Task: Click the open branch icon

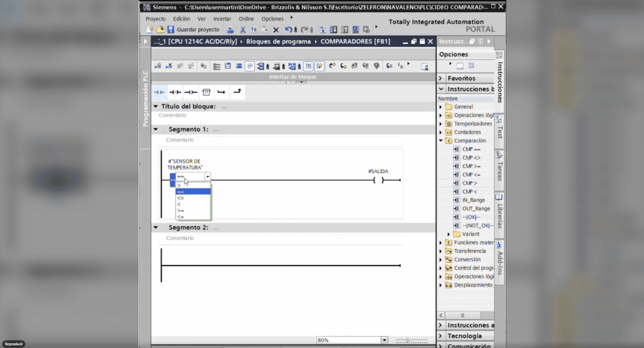Action: coord(221,93)
